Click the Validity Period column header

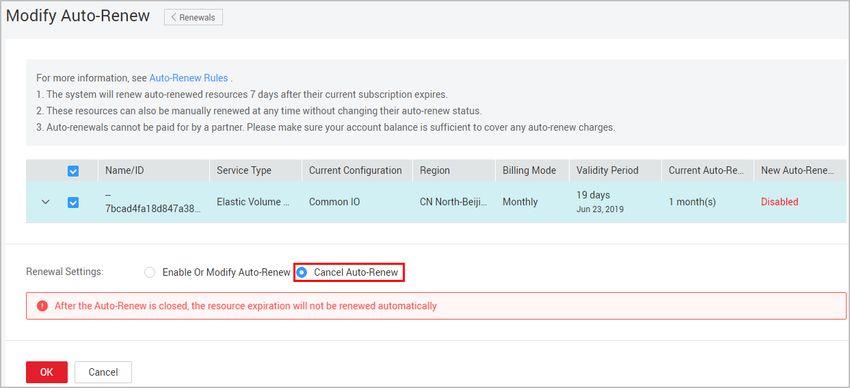[x=607, y=170]
